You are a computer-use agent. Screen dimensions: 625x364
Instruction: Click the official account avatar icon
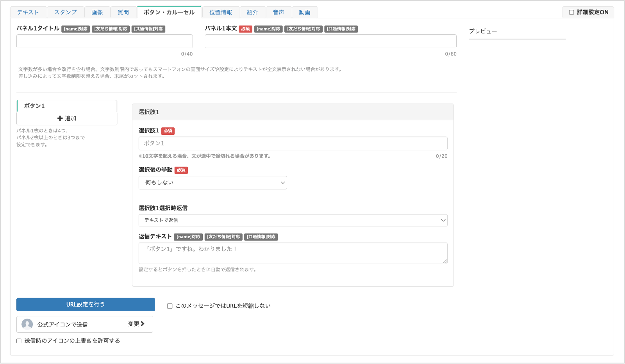pyautogui.click(x=27, y=324)
